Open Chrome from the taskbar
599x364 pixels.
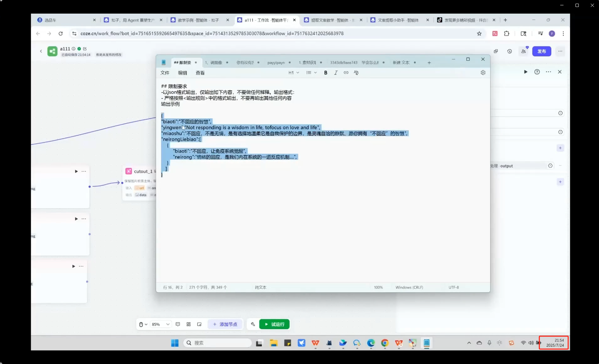coord(385,343)
